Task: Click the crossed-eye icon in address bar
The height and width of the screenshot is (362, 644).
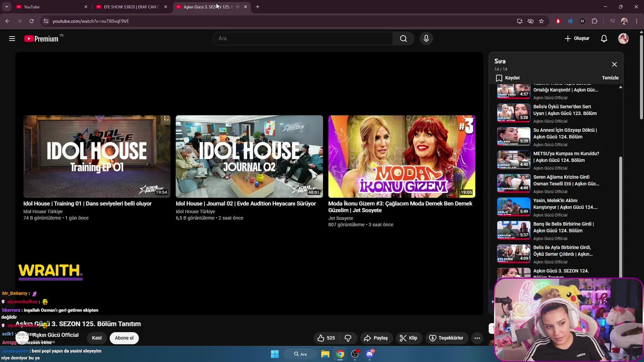Action: pyautogui.click(x=530, y=21)
